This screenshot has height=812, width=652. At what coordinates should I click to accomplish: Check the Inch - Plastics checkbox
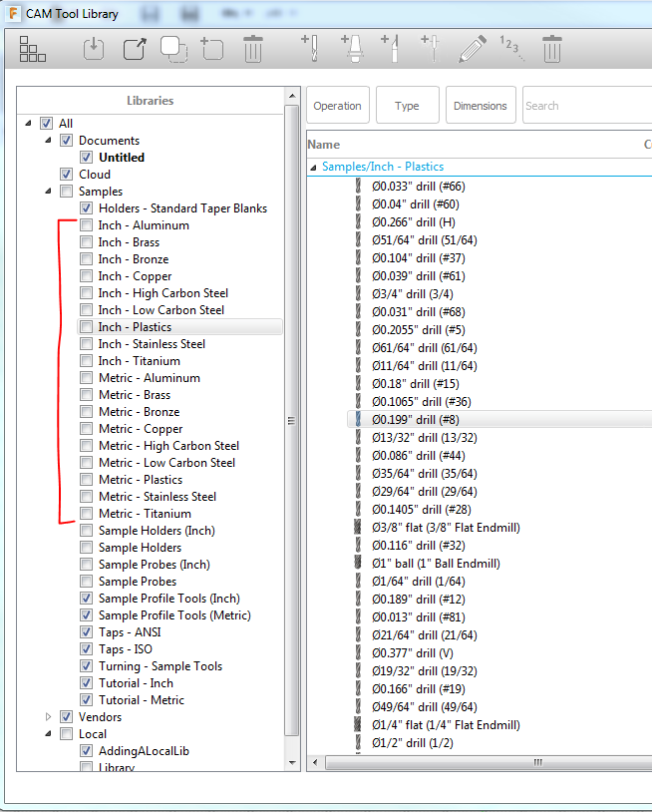click(x=87, y=327)
